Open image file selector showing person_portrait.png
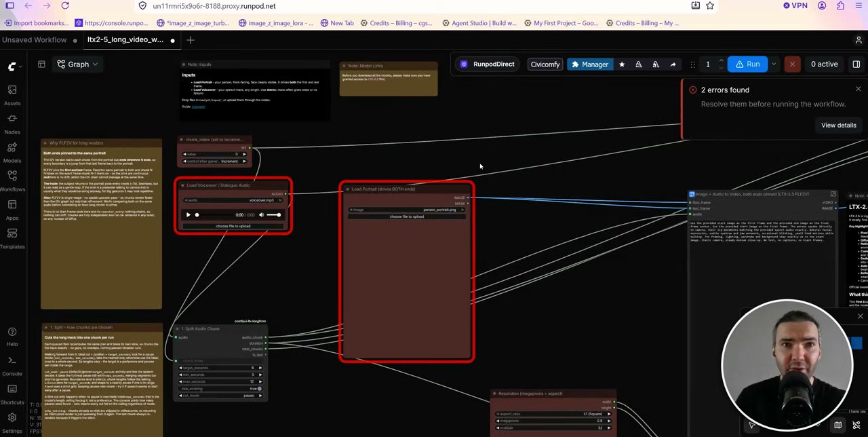Viewport: 868px width, 437px height. (407, 210)
